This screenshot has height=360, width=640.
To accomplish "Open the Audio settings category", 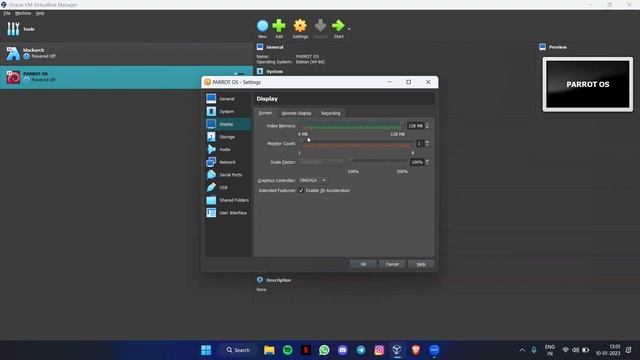I will [x=227, y=149].
